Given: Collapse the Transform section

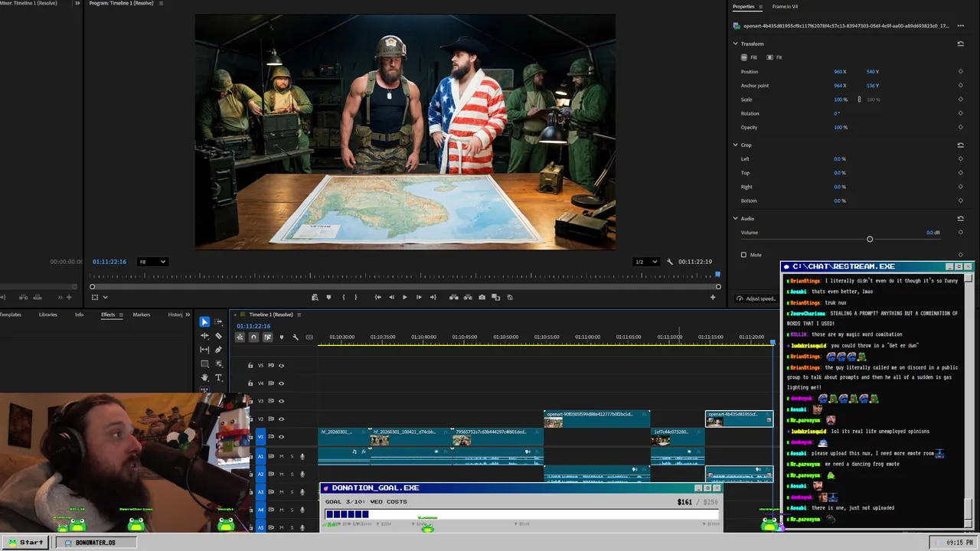Looking at the screenshot, I should coord(736,44).
